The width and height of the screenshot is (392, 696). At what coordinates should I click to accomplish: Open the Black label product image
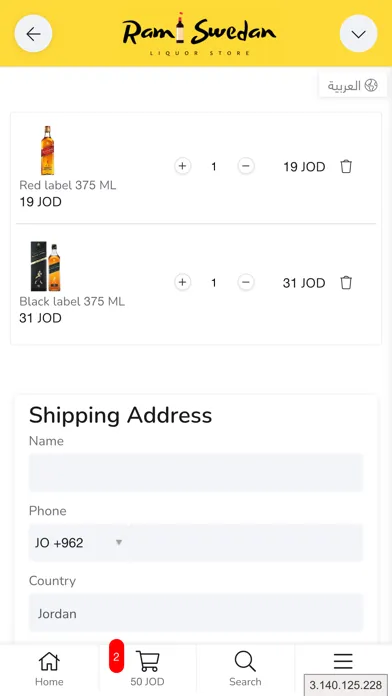[45, 266]
